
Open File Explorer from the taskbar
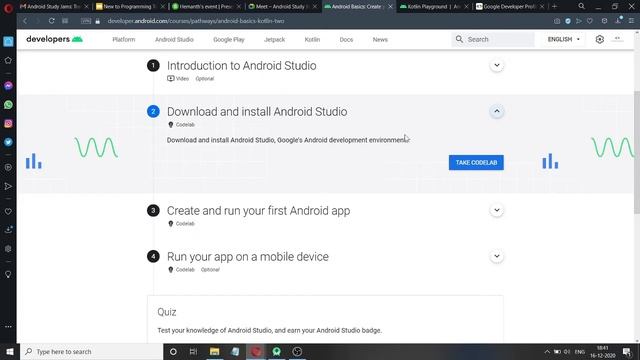tap(215, 351)
